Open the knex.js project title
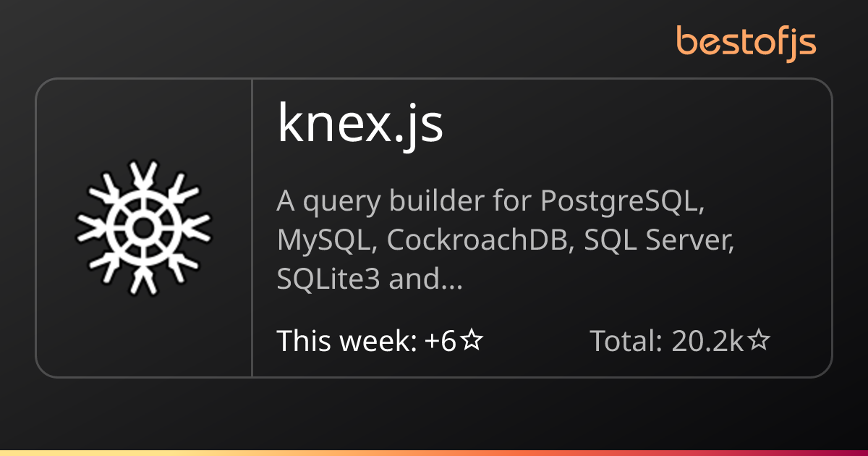Viewport: 868px width, 456px height. (x=359, y=125)
